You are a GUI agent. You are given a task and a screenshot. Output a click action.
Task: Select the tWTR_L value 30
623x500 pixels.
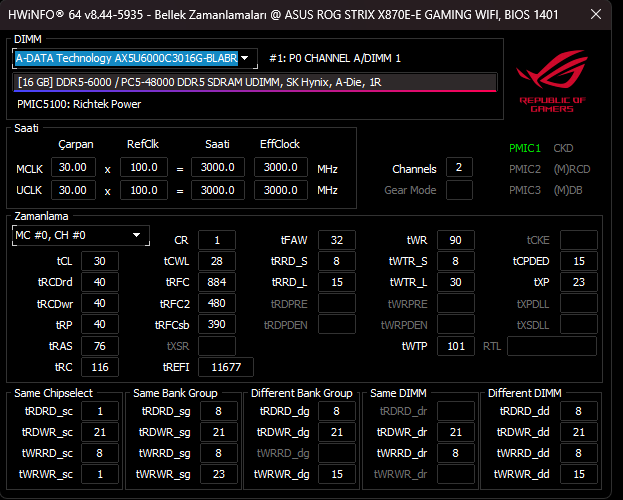click(x=456, y=282)
